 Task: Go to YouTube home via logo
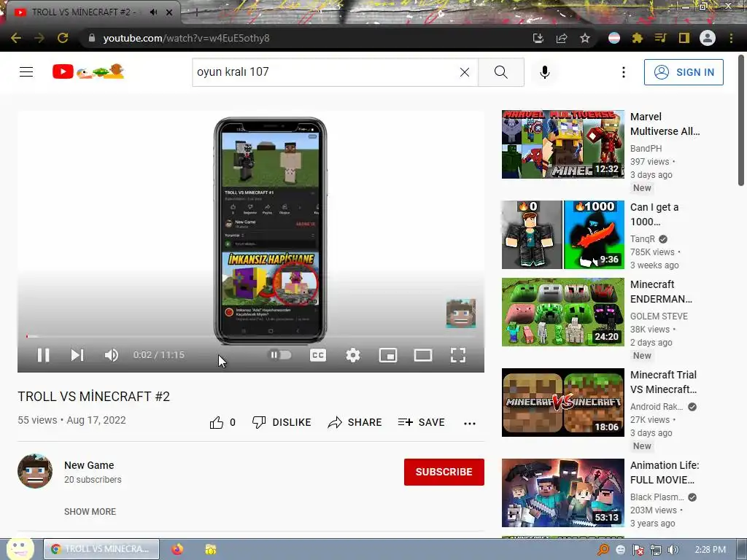pyautogui.click(x=88, y=72)
